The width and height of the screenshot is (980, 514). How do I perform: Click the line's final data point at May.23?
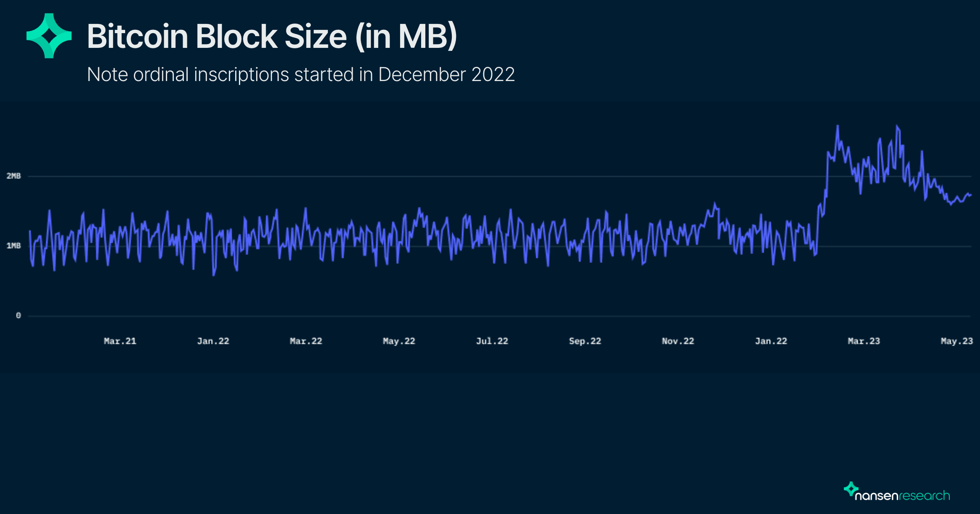tap(971, 195)
